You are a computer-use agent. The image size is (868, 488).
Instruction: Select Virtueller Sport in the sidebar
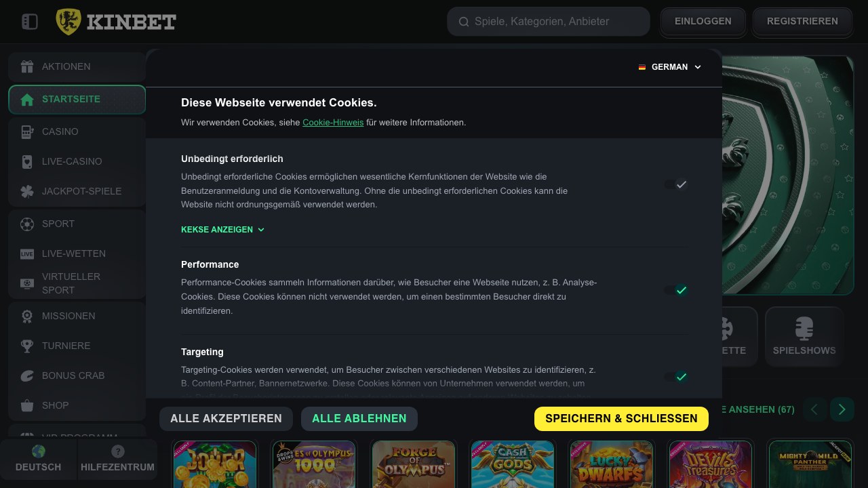(x=77, y=283)
